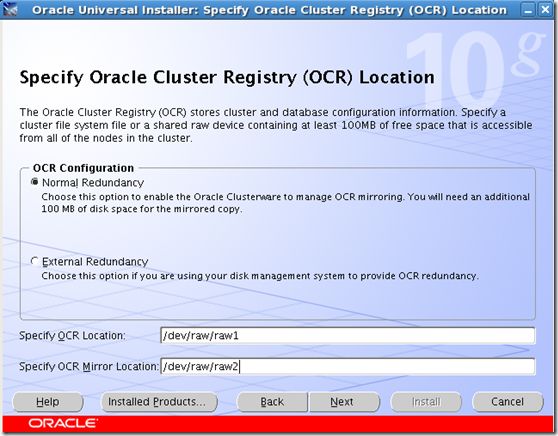Close the Oracle Universal Installer window

pyautogui.click(x=545, y=10)
